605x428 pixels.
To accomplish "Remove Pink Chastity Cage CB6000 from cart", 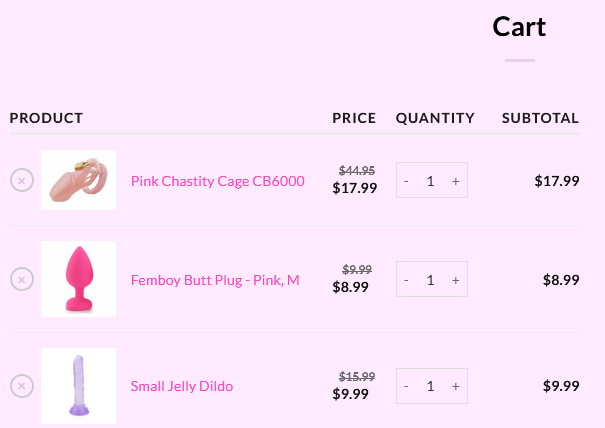I will (x=22, y=180).
